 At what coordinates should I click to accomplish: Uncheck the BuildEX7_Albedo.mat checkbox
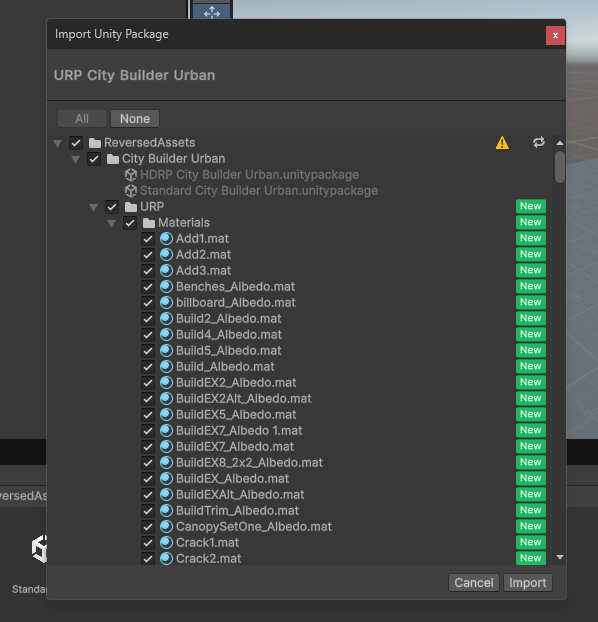[148, 447]
